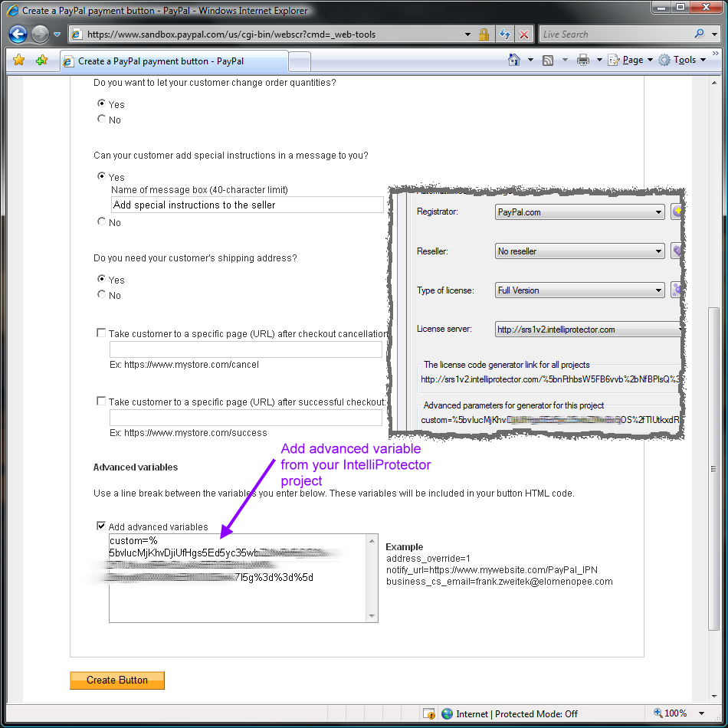Select Yes for special instructions message

coord(101,176)
